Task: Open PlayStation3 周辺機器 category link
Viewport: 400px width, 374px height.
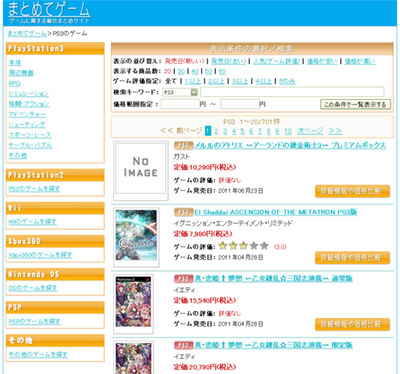Action: pyautogui.click(x=21, y=73)
